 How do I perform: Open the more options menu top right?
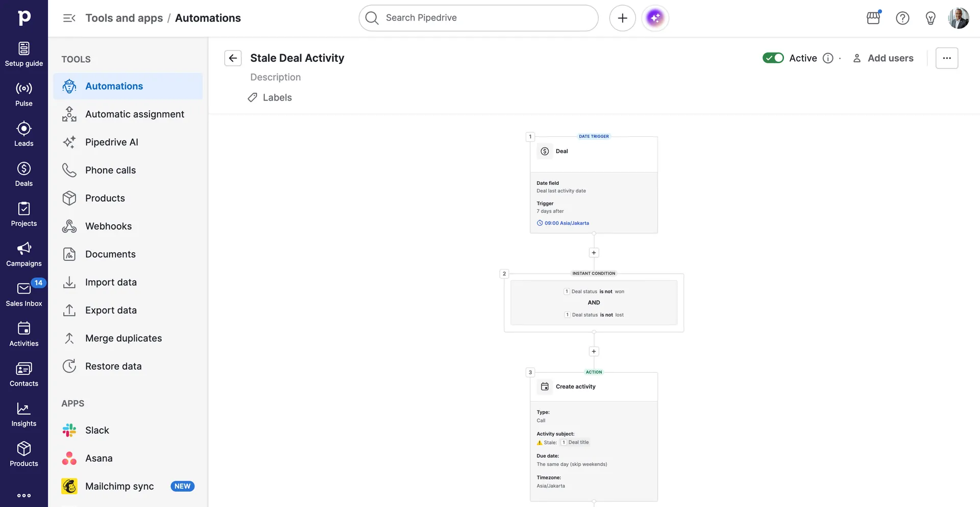tap(947, 58)
